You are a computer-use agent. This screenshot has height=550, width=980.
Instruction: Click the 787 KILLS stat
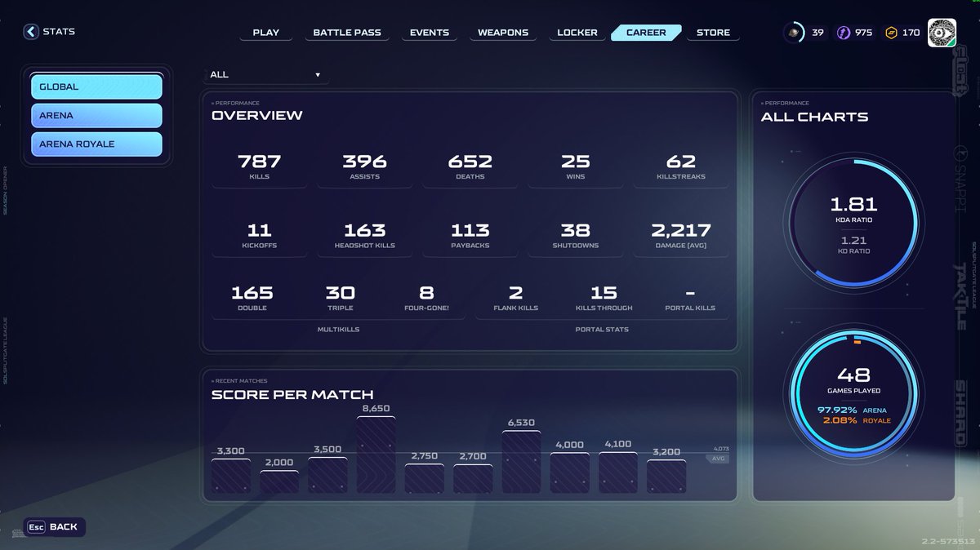259,166
